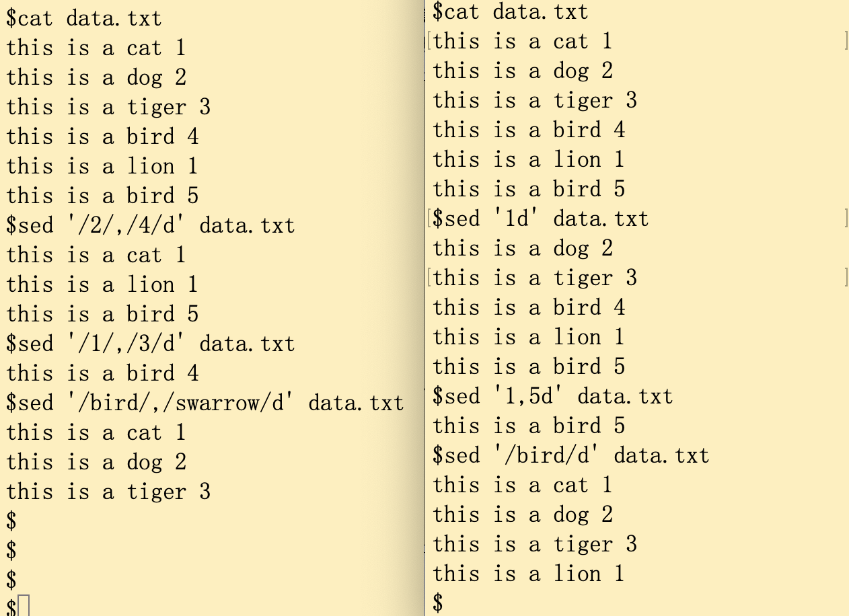
Task: Click the "$sed '/bird/,/swarrow/d' data.txt" command
Action: click(205, 403)
